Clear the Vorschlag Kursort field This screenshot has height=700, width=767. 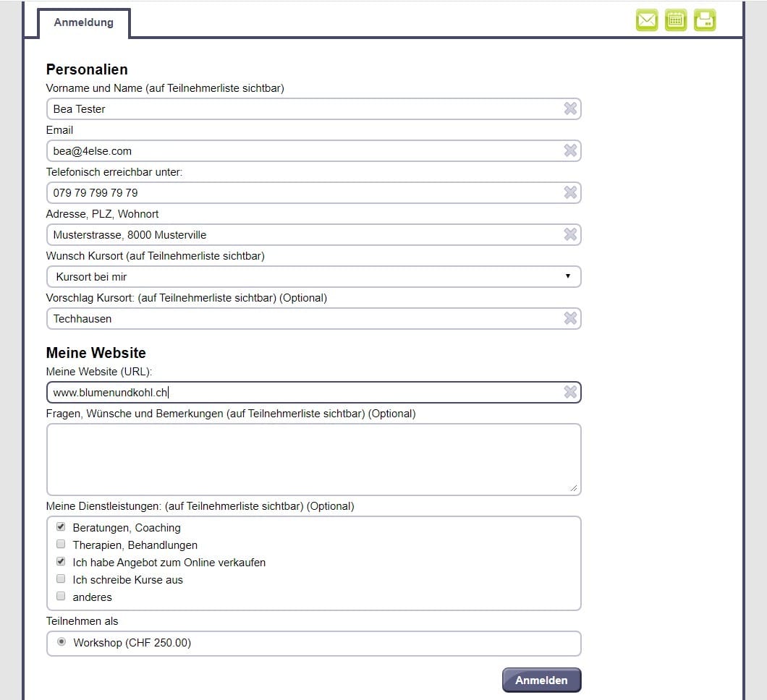570,319
